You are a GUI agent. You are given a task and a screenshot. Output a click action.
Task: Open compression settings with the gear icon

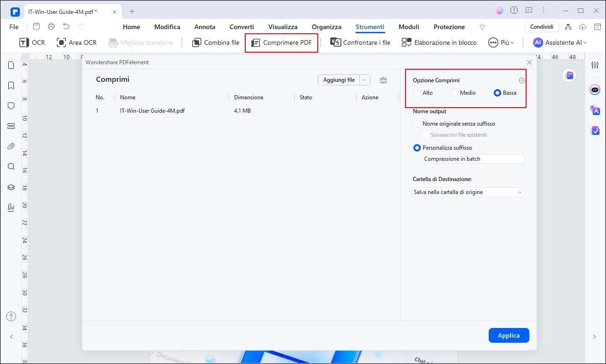(522, 80)
